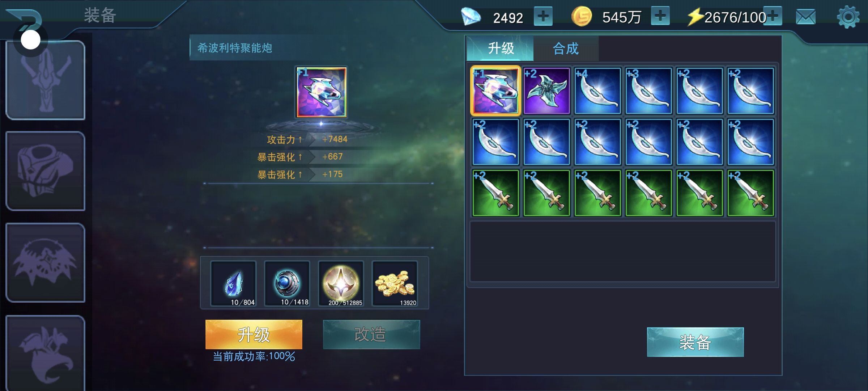Switch to the 合成 tab

(x=566, y=48)
